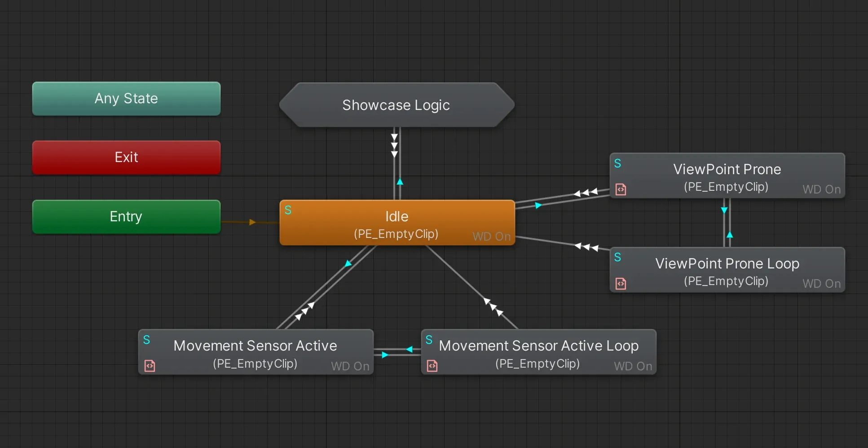Click the S badge on ViewPoint Prone state
Screen dimensions: 868x448
pos(618,164)
